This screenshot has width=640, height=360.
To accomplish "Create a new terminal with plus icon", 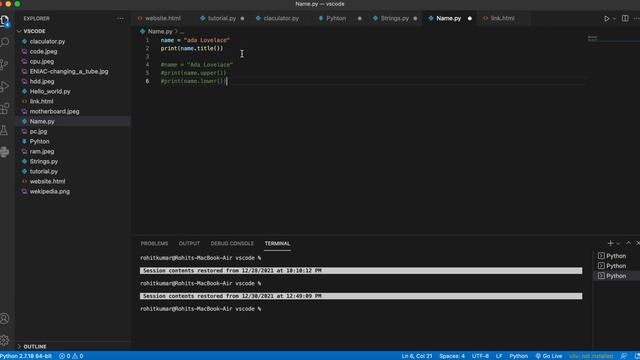I will (610, 243).
